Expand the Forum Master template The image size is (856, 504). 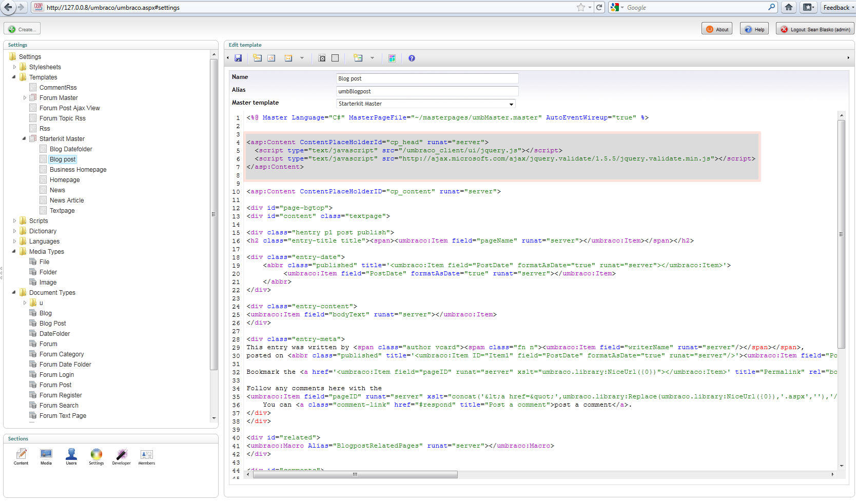click(x=25, y=98)
